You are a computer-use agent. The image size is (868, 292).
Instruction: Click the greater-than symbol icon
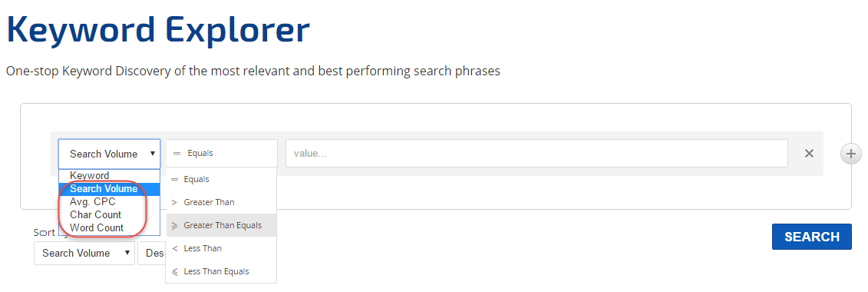tap(174, 202)
